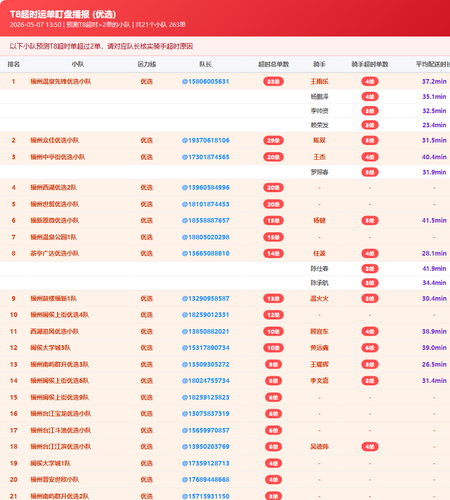
Task: Click the 33单 overtime total badge
Action: click(x=273, y=81)
